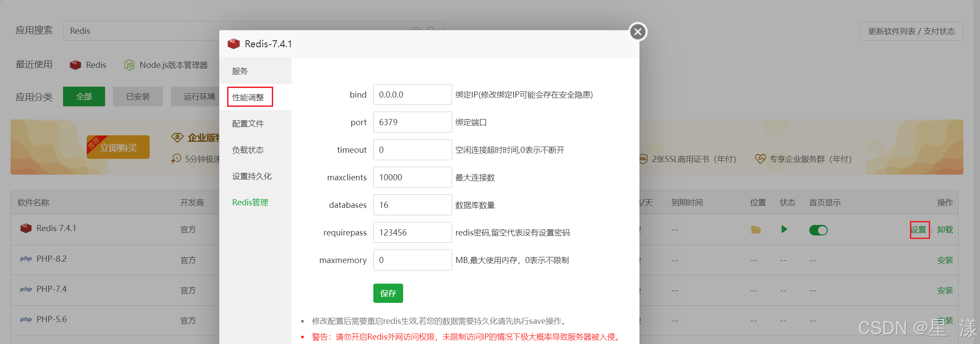
Task: Click the timeout input field
Action: pyautogui.click(x=412, y=150)
